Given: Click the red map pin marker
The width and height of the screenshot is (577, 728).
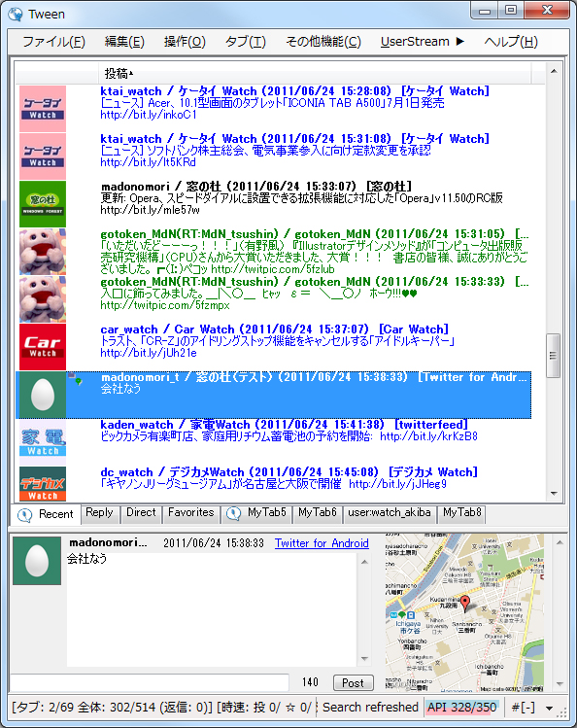Looking at the screenshot, I should click(464, 604).
